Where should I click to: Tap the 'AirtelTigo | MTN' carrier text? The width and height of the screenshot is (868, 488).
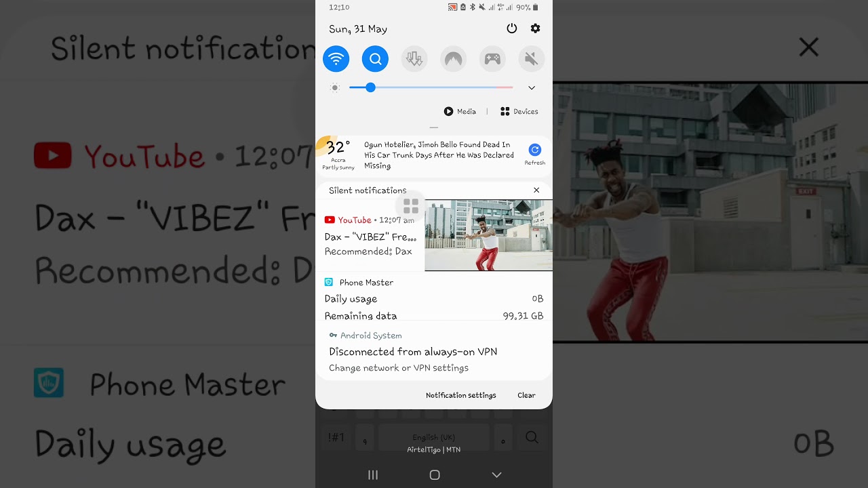(434, 449)
